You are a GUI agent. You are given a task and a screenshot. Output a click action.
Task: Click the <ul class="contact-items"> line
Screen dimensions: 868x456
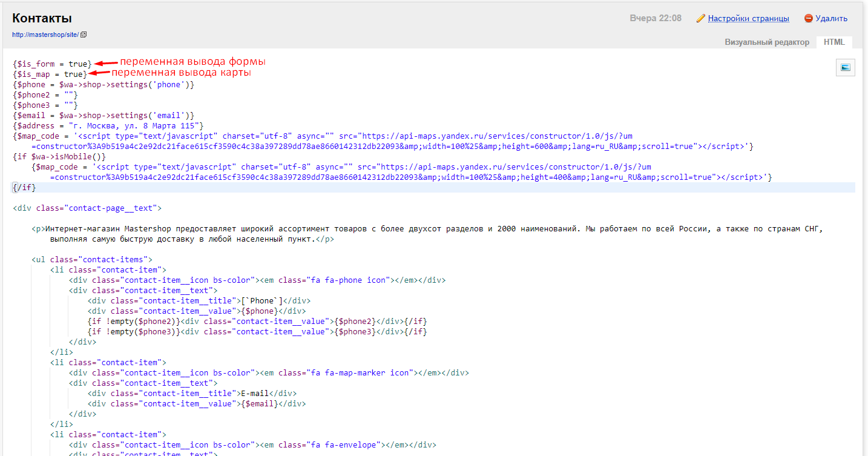[88, 260]
